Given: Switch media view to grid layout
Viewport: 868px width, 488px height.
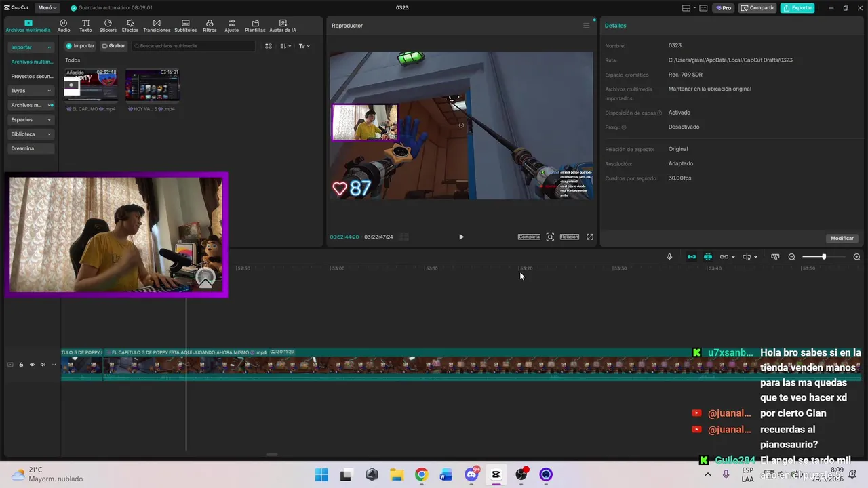Looking at the screenshot, I should click(x=269, y=46).
